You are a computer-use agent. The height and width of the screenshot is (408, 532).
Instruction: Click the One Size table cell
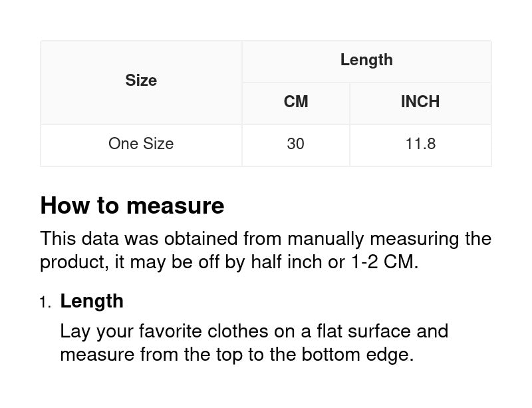click(141, 144)
